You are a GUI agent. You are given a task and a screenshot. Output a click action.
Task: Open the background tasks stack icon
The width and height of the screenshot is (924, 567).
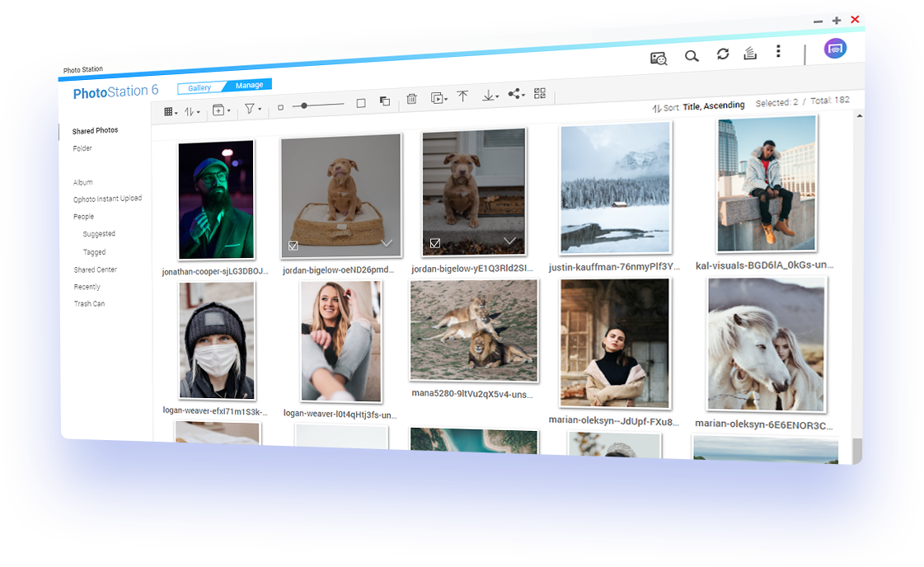749,54
